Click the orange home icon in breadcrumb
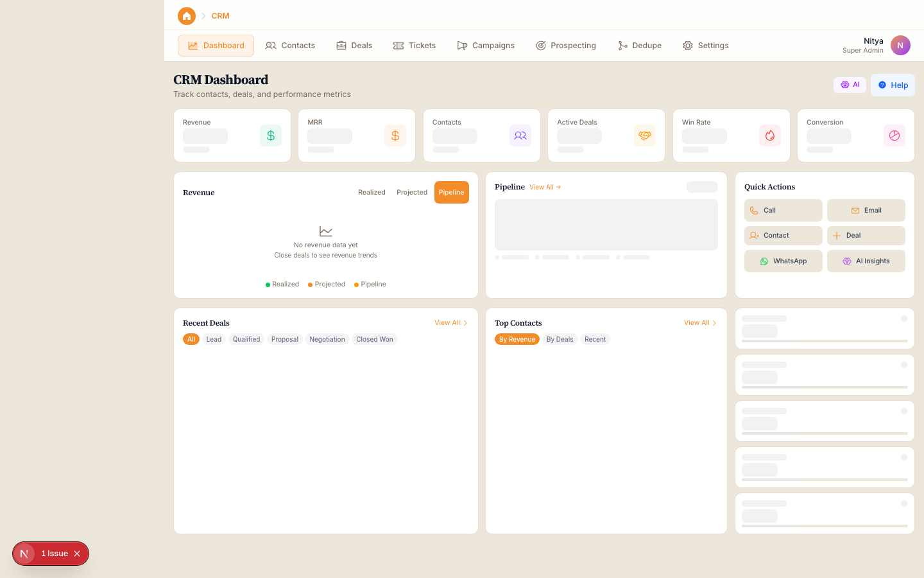924x578 pixels. (187, 16)
